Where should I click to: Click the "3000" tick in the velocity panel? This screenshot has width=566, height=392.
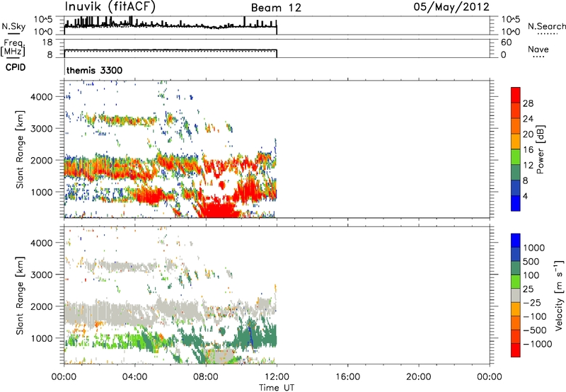42,275
